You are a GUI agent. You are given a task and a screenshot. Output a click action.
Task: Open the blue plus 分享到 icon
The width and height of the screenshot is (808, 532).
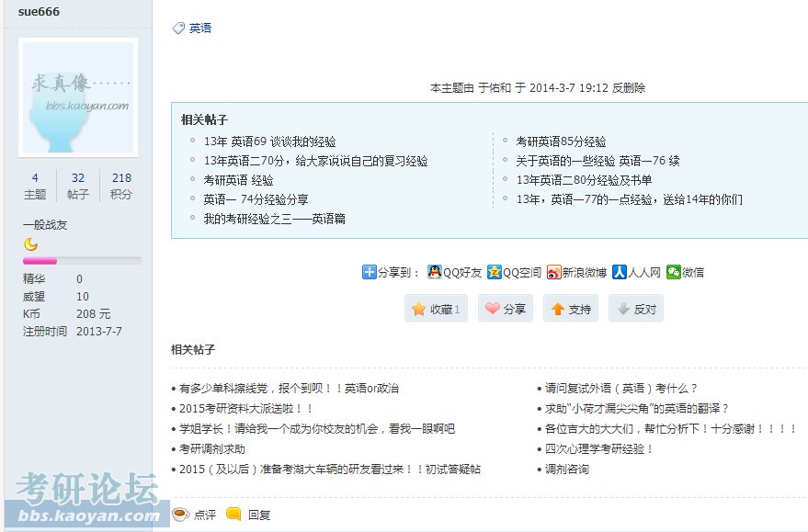tap(369, 272)
